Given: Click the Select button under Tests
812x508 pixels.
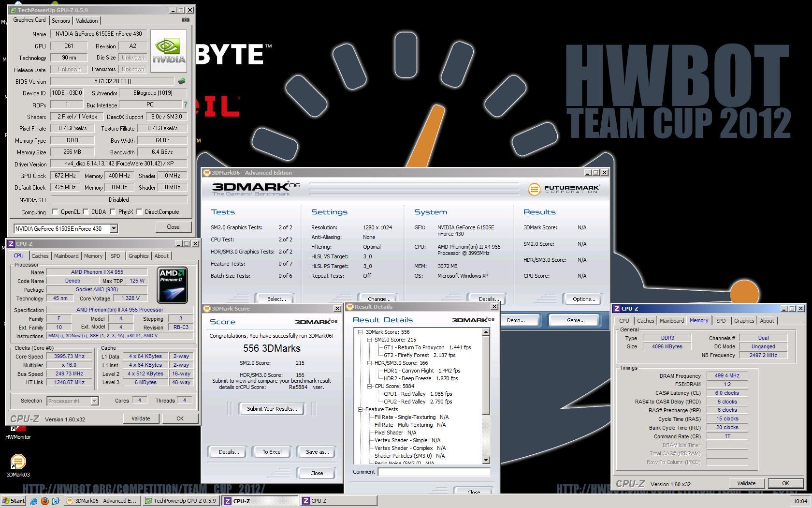Looking at the screenshot, I should [x=276, y=299].
